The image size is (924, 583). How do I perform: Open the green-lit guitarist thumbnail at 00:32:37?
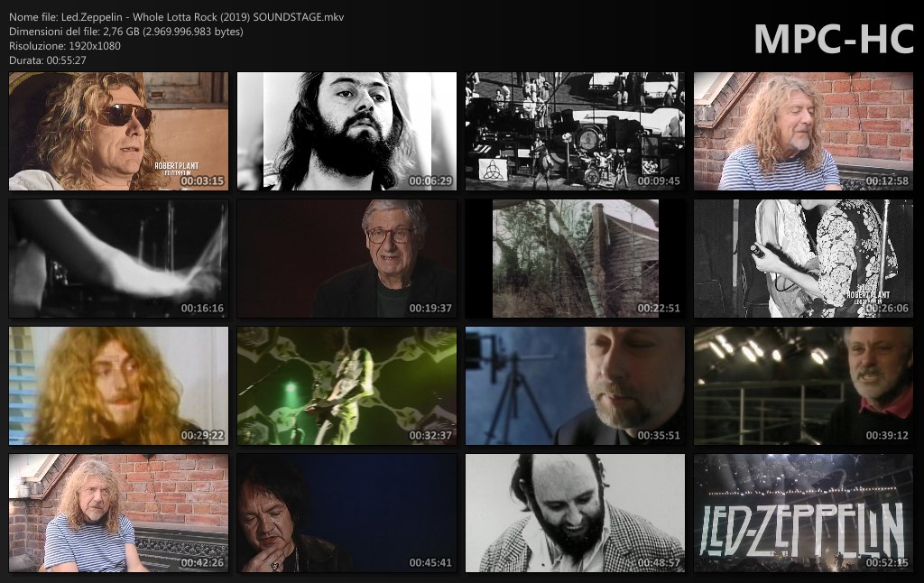tap(346, 385)
